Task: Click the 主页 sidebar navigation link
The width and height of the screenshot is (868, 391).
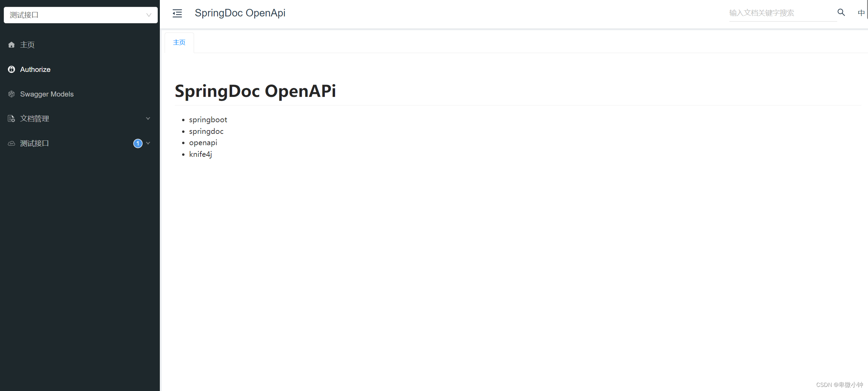Action: [27, 44]
